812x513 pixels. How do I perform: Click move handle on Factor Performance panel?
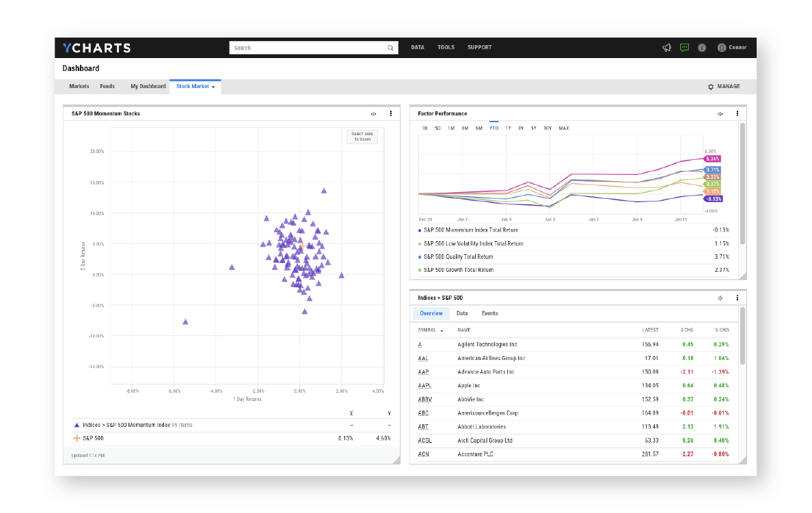720,114
